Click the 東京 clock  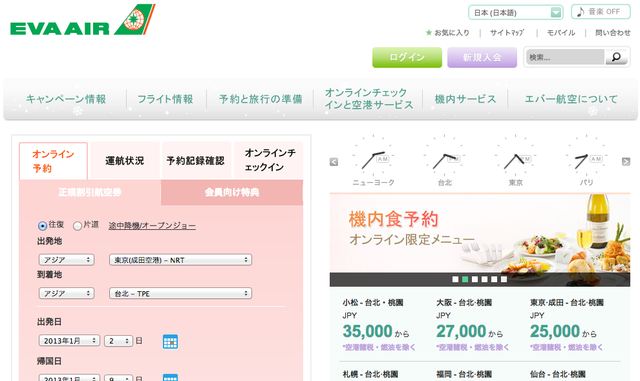[516, 155]
